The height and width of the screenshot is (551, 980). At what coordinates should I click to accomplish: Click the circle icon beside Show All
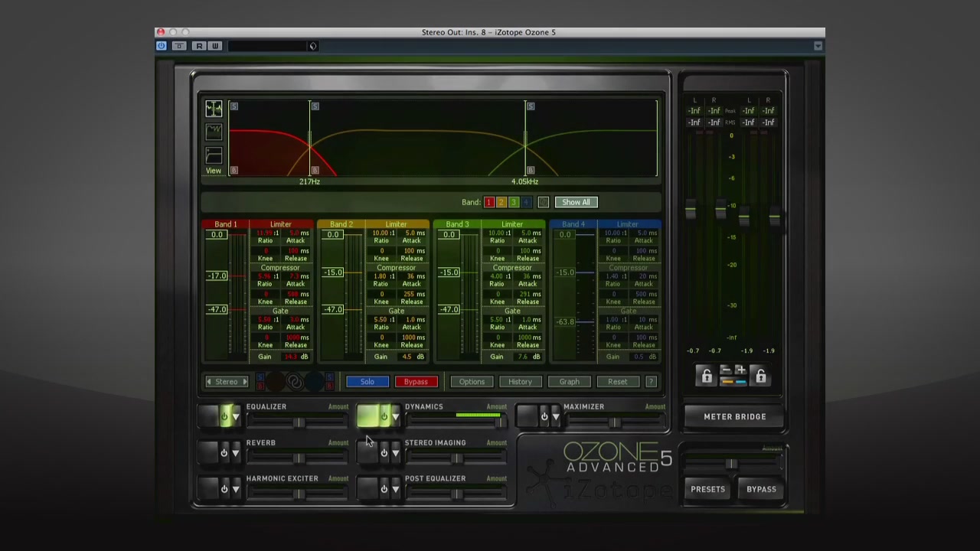543,202
